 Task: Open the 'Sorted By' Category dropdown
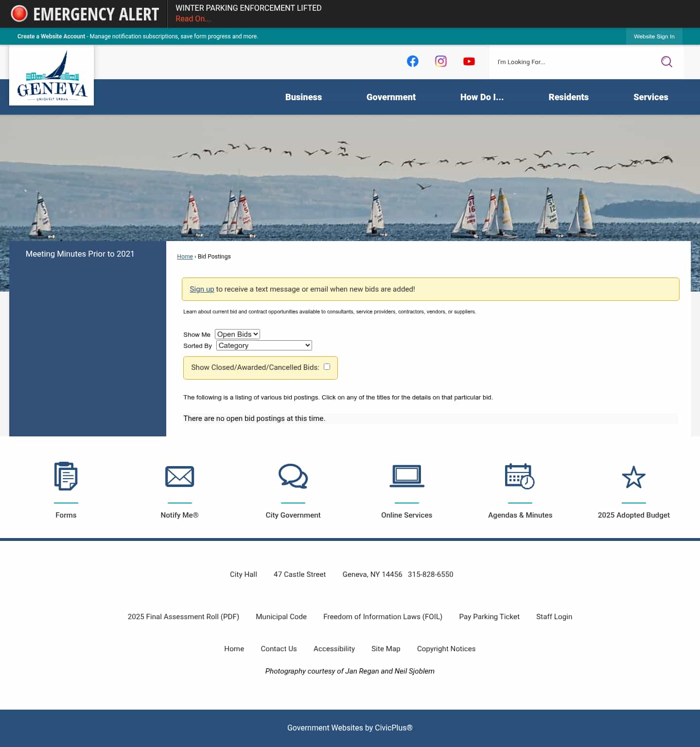coord(263,345)
